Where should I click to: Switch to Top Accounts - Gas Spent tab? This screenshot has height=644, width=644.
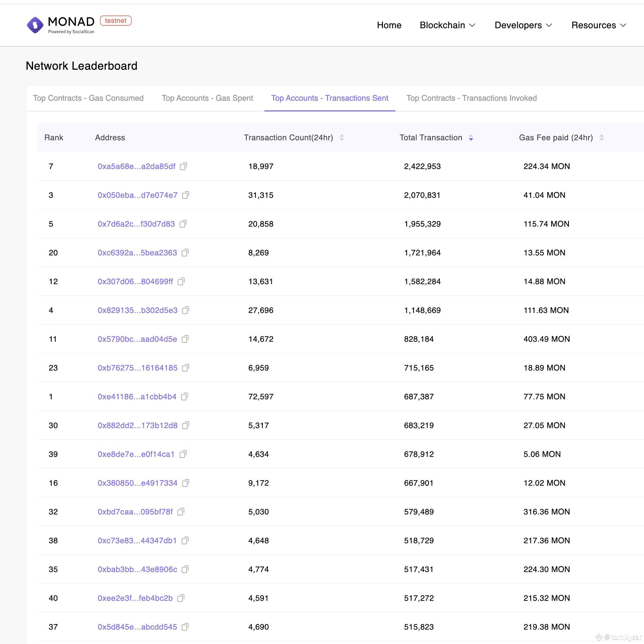(207, 98)
